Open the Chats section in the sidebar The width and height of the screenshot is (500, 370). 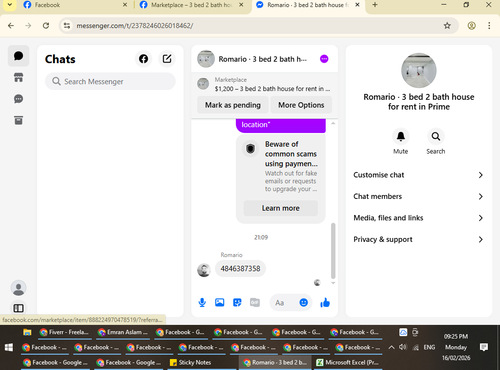18,56
